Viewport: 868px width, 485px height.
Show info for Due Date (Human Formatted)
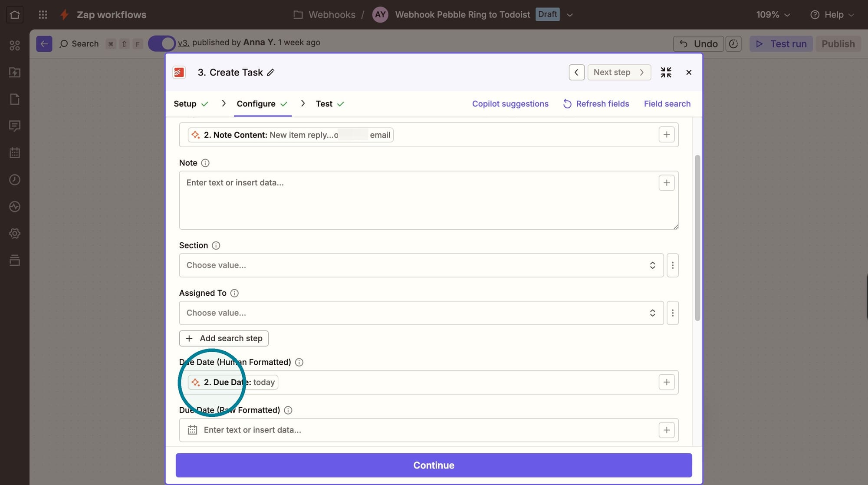(x=299, y=362)
